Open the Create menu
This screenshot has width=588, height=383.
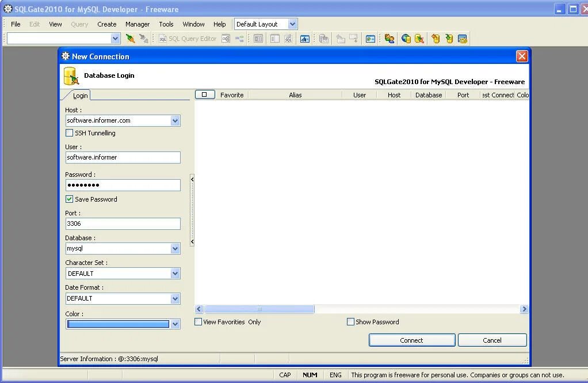point(107,24)
